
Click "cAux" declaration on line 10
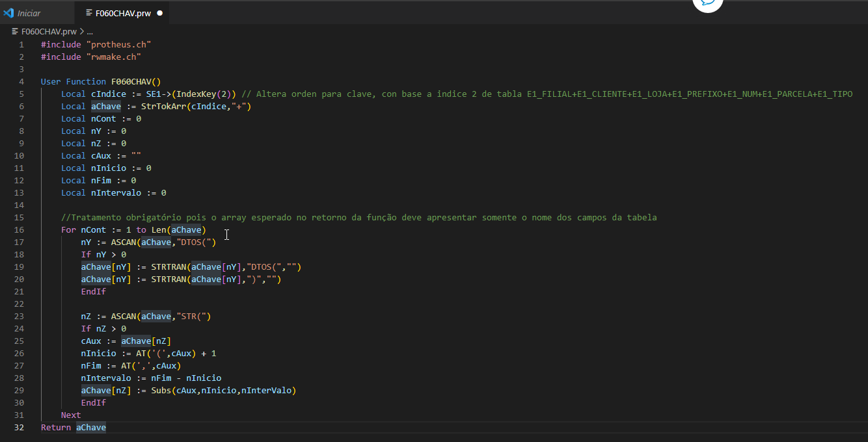tap(101, 155)
